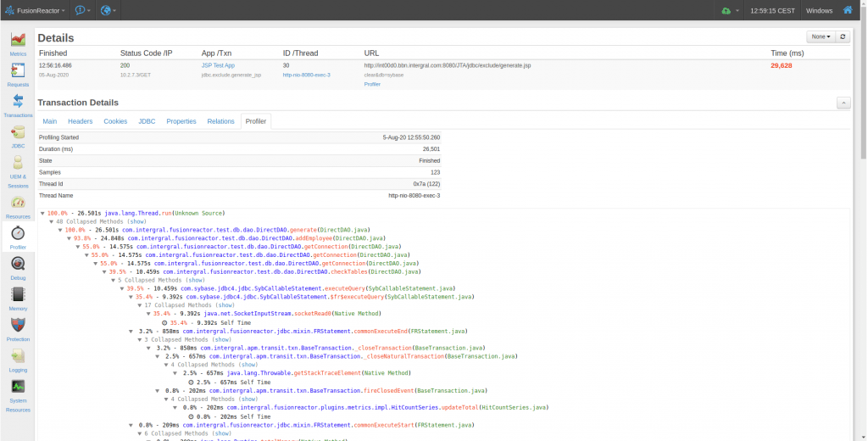
Task: Open the notifications speech bubble menu
Action: pos(82,10)
